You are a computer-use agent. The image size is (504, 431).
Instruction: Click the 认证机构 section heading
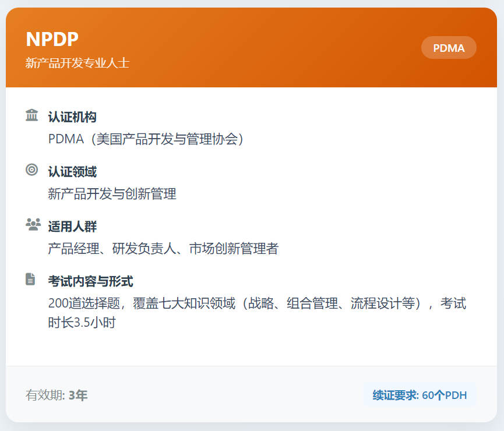click(72, 117)
